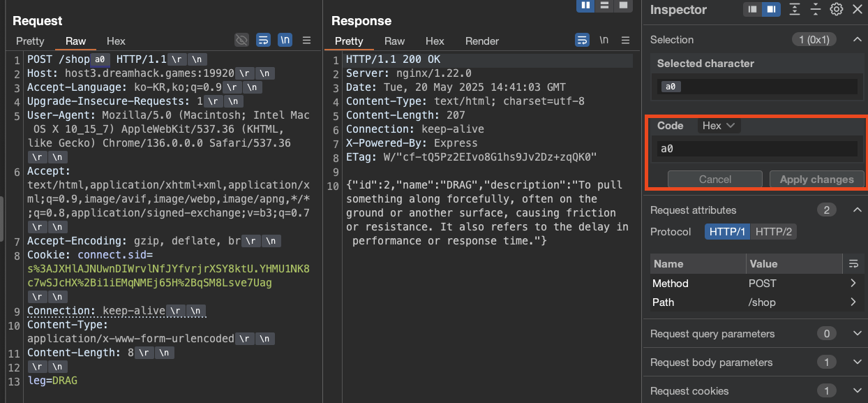Click the Selected character field
Viewport: 868px width, 403px height.
click(x=758, y=87)
